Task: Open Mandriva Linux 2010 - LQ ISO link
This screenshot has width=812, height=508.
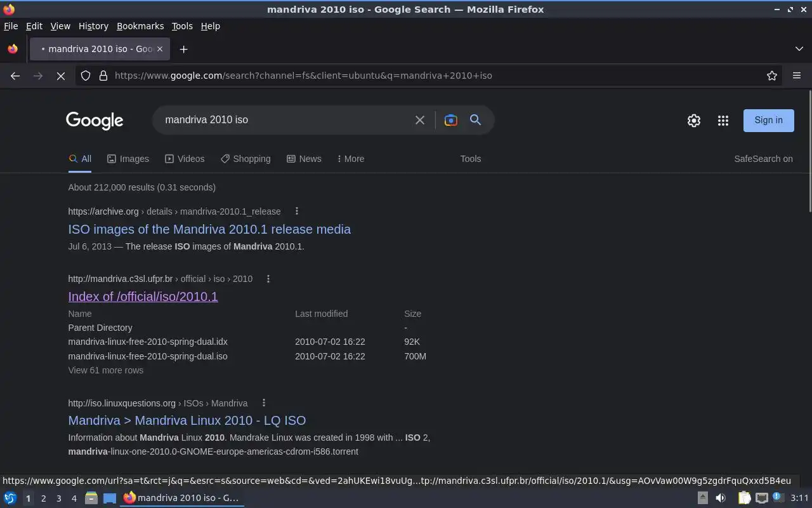Action: tap(187, 420)
